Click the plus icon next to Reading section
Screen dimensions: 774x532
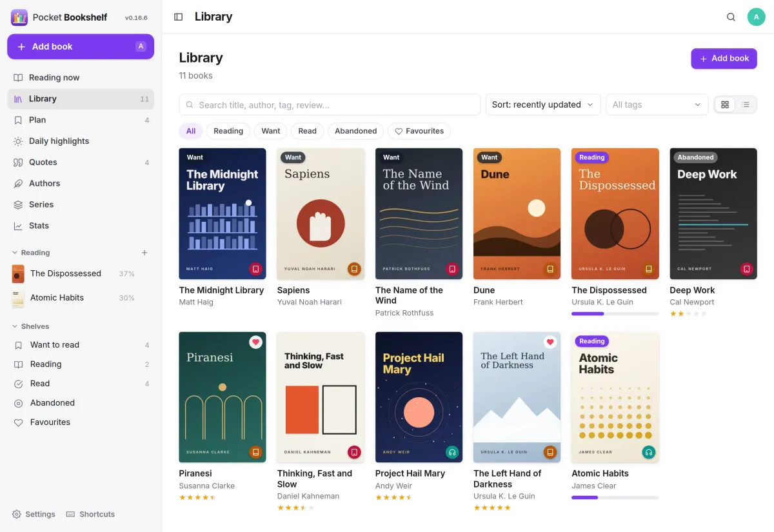tap(144, 253)
